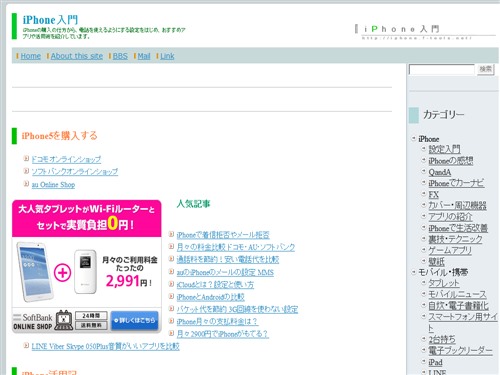Select アプリの紹介 category
Screen dimensions: 500x375
450,217
